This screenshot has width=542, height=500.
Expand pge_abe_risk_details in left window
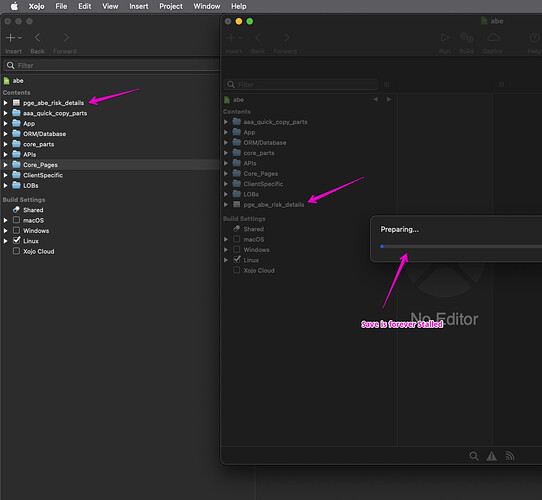(x=6, y=103)
